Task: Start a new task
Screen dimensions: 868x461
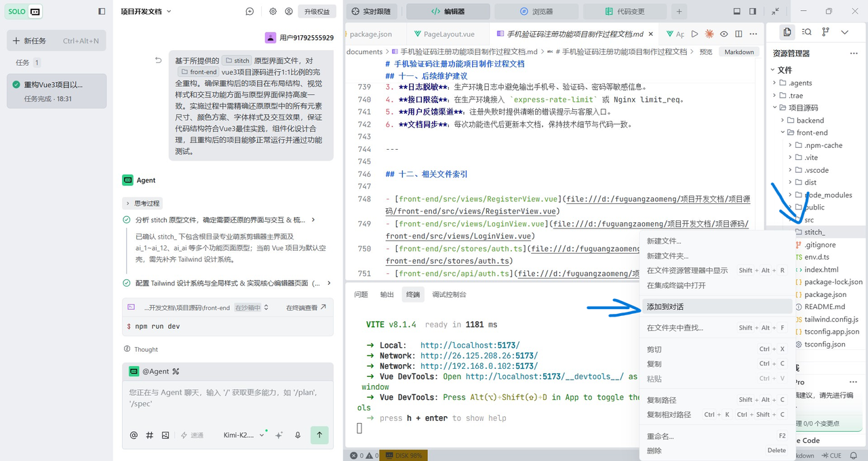Action: (x=56, y=41)
